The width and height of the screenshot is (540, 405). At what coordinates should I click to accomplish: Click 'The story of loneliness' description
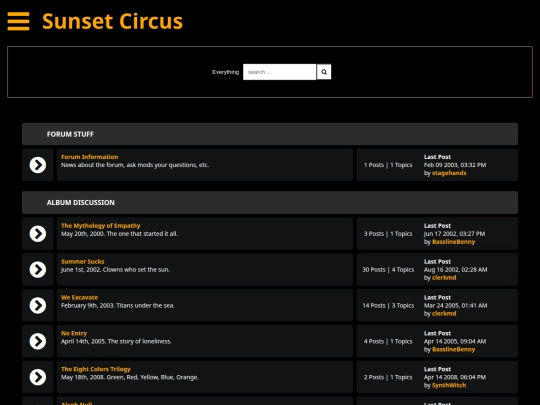click(x=140, y=341)
